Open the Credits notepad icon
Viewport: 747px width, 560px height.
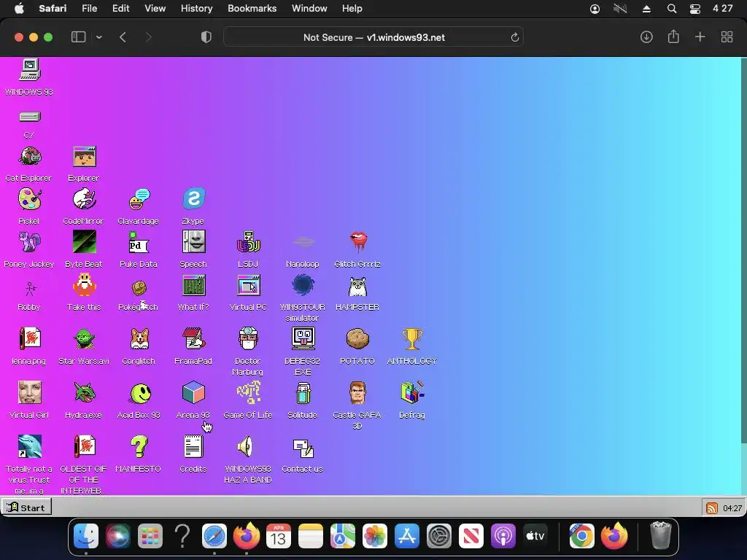click(194, 446)
